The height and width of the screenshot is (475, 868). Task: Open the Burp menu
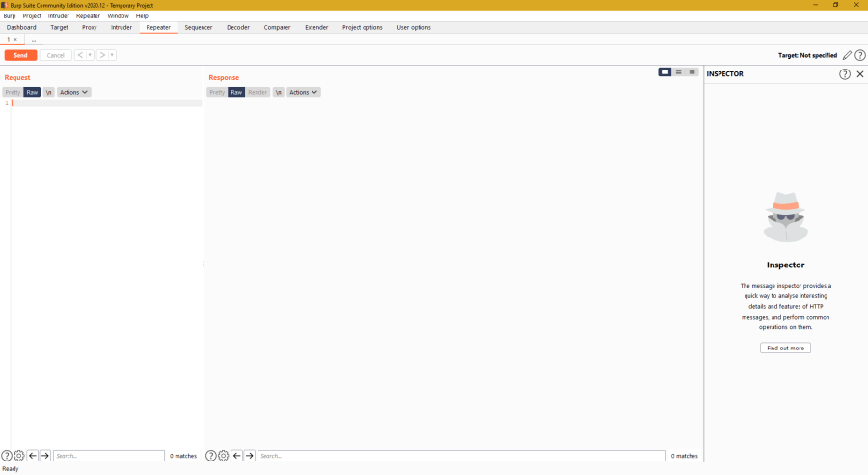coord(10,16)
